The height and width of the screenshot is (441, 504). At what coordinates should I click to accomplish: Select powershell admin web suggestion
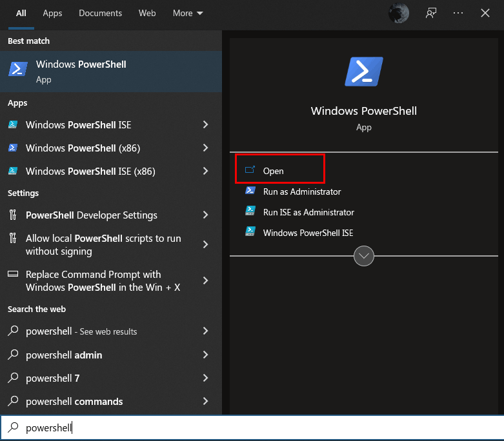point(111,355)
